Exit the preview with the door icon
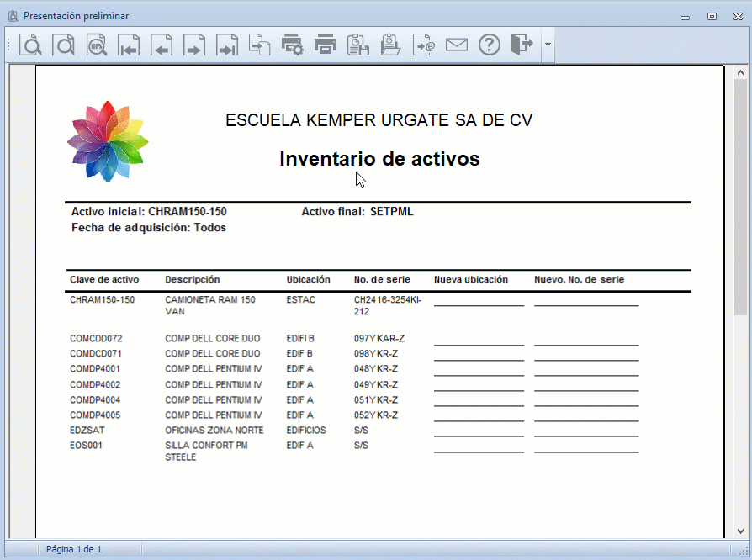The width and height of the screenshot is (752, 560). tap(522, 45)
